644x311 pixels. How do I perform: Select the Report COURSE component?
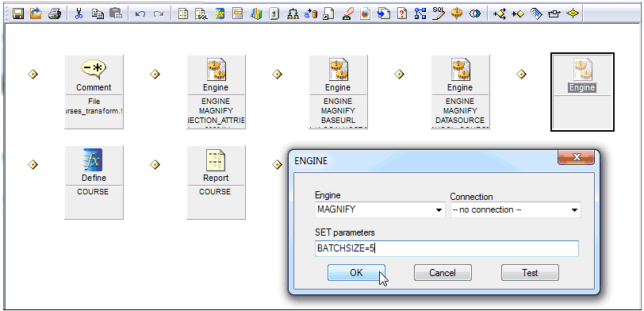click(216, 182)
